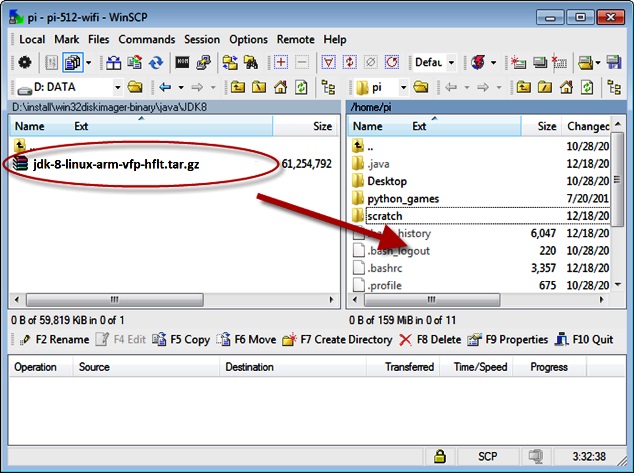The width and height of the screenshot is (634, 473).
Task: Go to remote home directory icon
Action: point(566,87)
